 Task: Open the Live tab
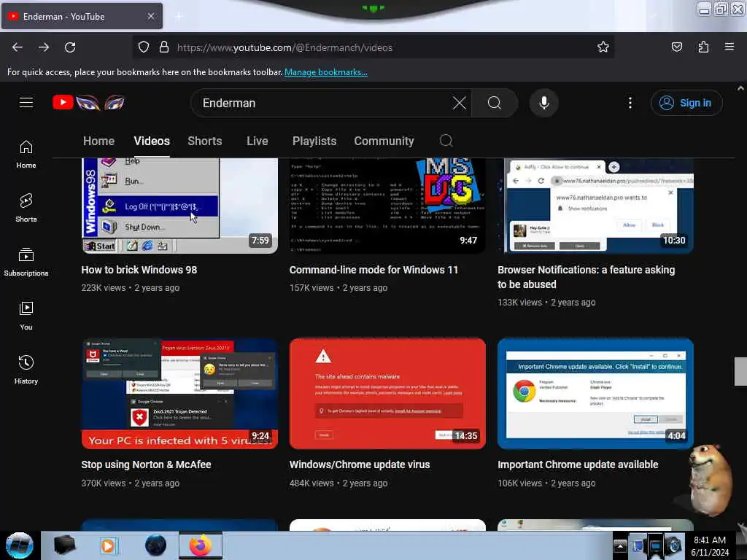pos(258,141)
